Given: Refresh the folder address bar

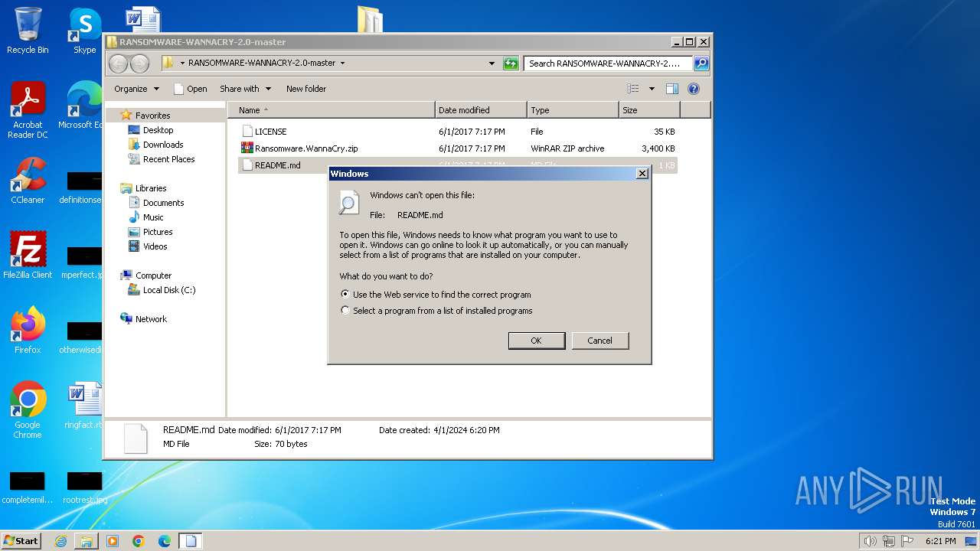Looking at the screenshot, I should coord(511,64).
